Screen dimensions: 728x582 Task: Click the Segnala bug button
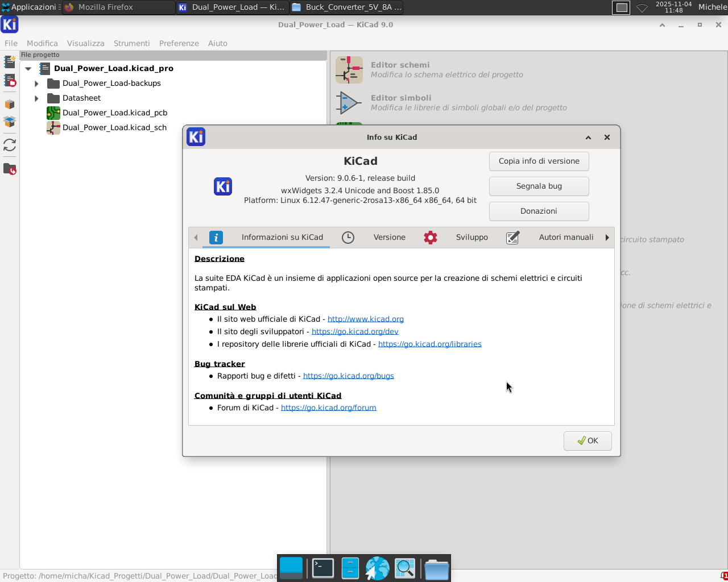[539, 186]
